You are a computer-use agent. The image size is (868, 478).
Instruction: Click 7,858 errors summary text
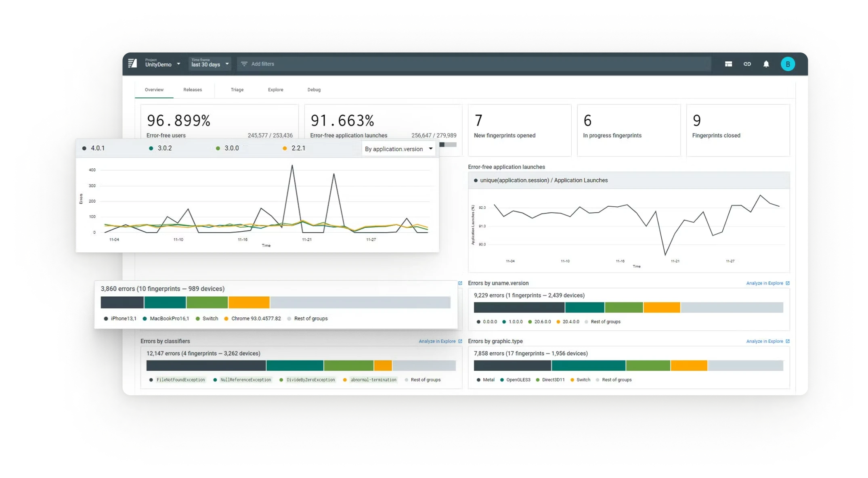pyautogui.click(x=530, y=354)
